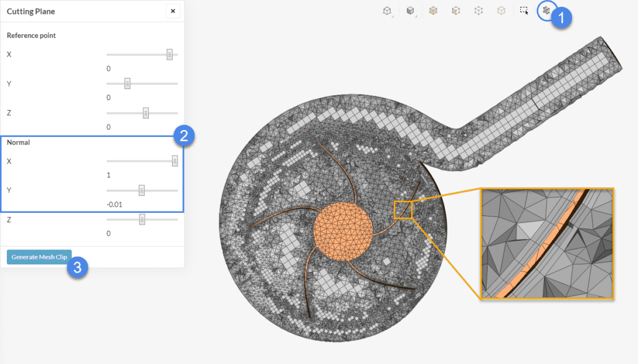Activate volume selection cube icon
Image resolution: width=638 pixels, height=364 pixels.
(x=433, y=11)
